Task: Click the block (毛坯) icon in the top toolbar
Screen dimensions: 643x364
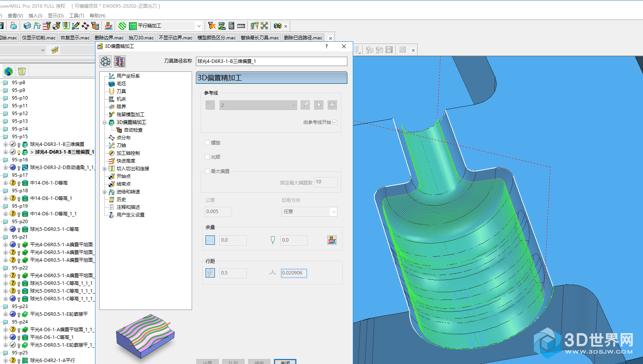Action: 27,26
